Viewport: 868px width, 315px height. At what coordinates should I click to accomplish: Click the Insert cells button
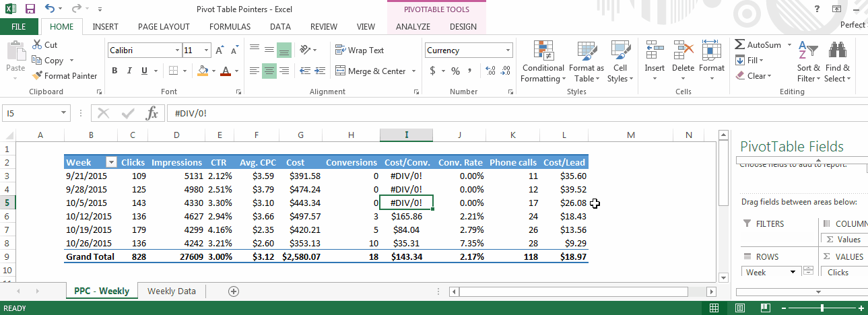pos(655,61)
